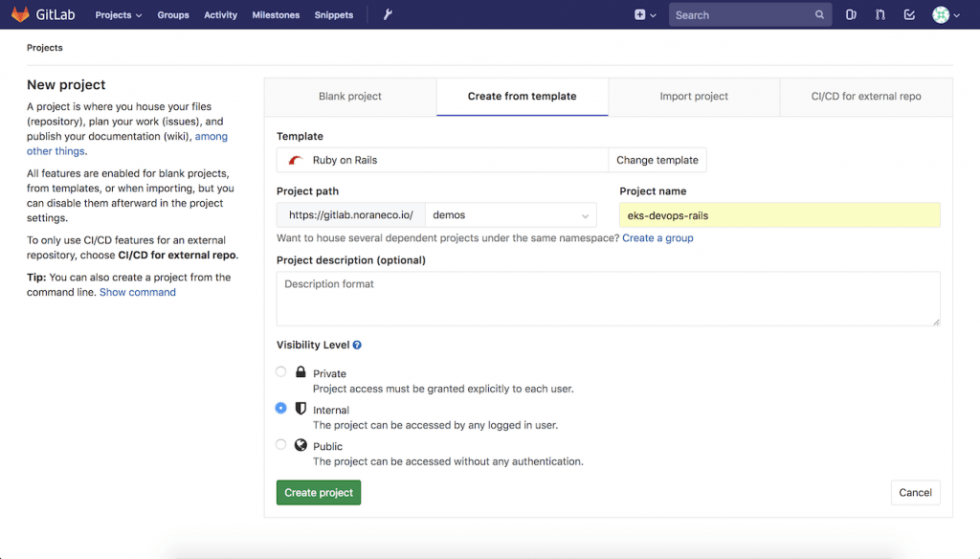Follow the Create a group link

coord(657,237)
